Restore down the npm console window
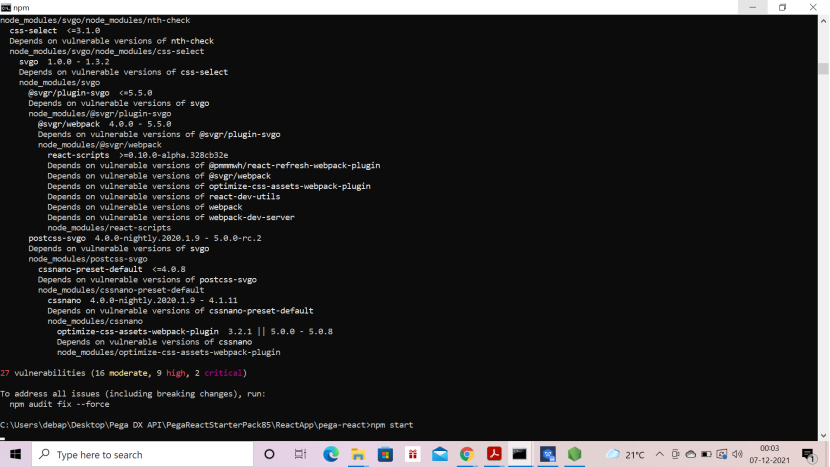Screen dimensions: 830x467 click(x=782, y=7)
